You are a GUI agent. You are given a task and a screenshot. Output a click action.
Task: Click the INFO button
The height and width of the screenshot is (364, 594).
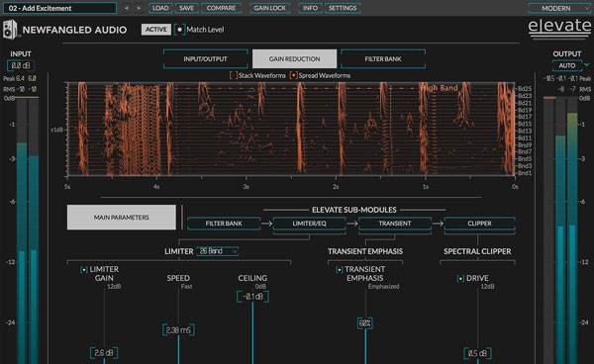coord(310,8)
